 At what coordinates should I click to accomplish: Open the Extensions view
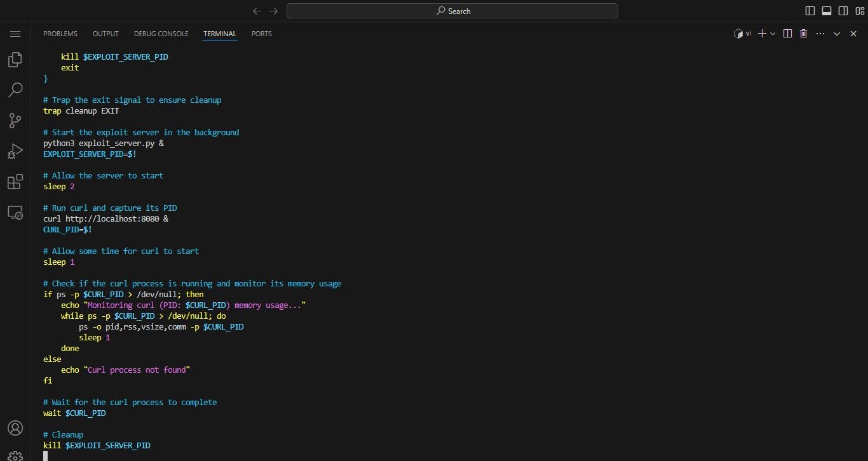tap(15, 182)
